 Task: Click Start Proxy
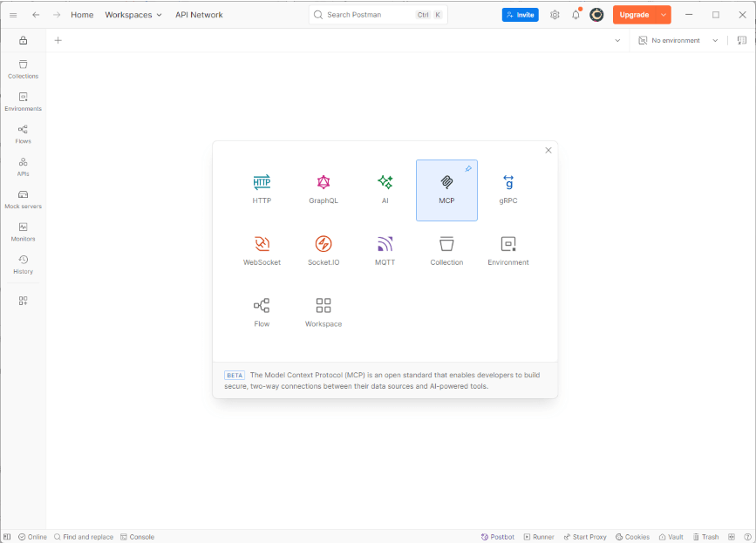coord(585,537)
